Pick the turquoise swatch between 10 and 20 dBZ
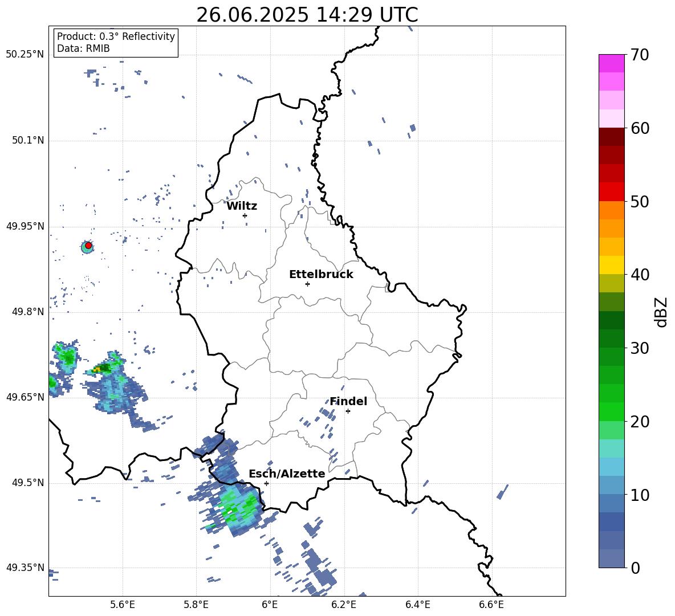This screenshot has width=675, height=616. (612, 448)
